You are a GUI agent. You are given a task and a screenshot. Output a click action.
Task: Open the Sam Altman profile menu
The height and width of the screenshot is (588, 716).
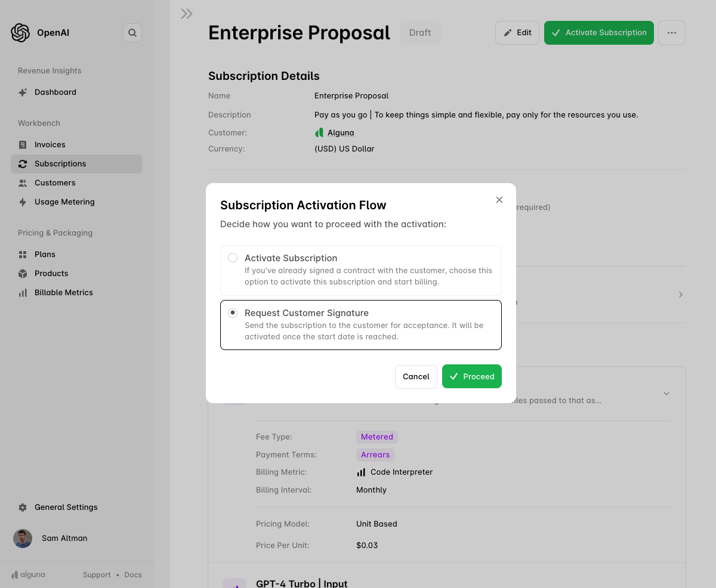[22, 538]
